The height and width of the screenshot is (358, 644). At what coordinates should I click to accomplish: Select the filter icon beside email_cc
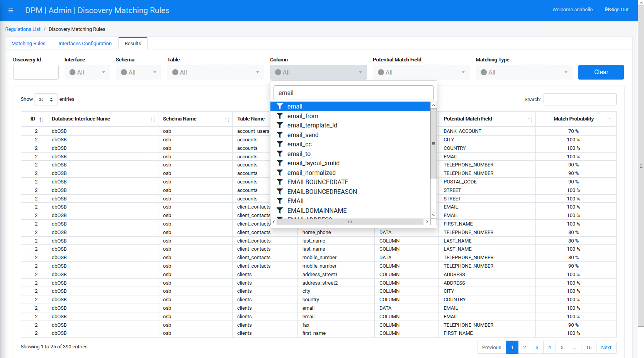[280, 144]
